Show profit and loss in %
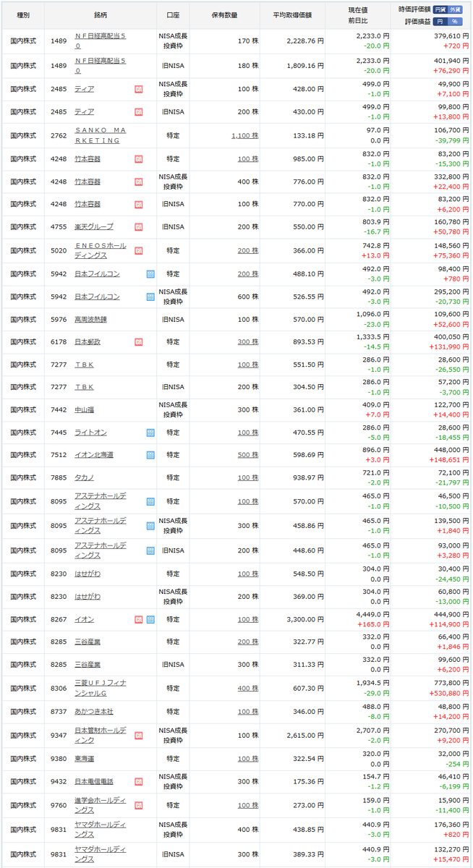 coord(455,21)
